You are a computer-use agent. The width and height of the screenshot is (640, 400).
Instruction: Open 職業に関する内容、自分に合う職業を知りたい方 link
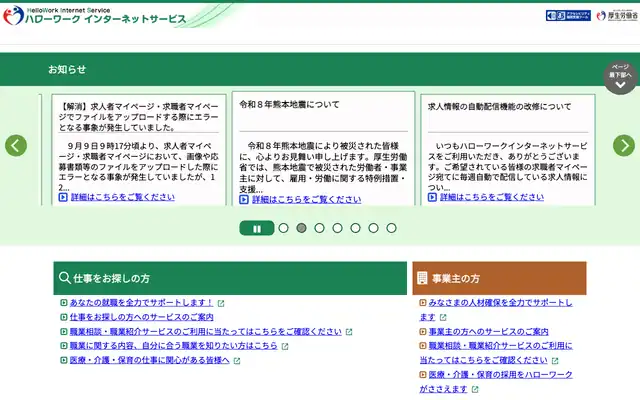tap(173, 346)
